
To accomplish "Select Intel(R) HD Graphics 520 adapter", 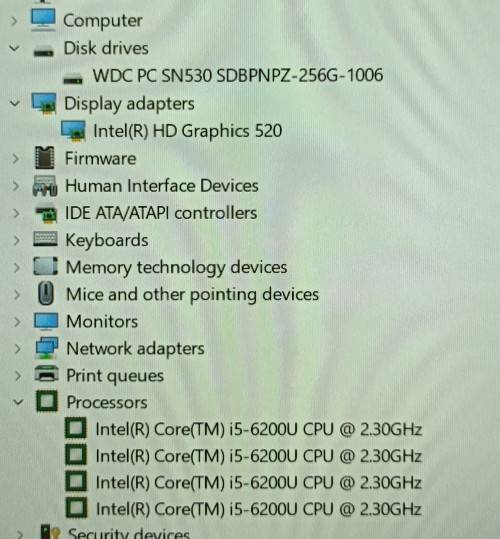I will [188, 131].
